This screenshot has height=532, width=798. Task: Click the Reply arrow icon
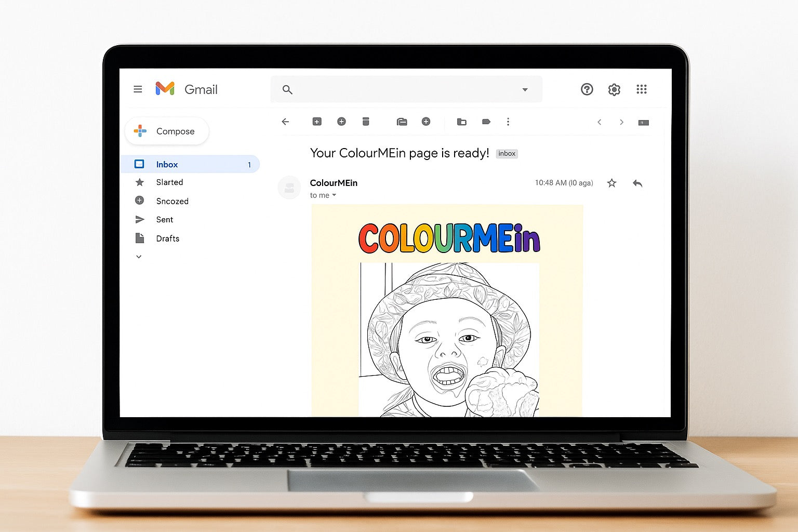[x=637, y=183]
